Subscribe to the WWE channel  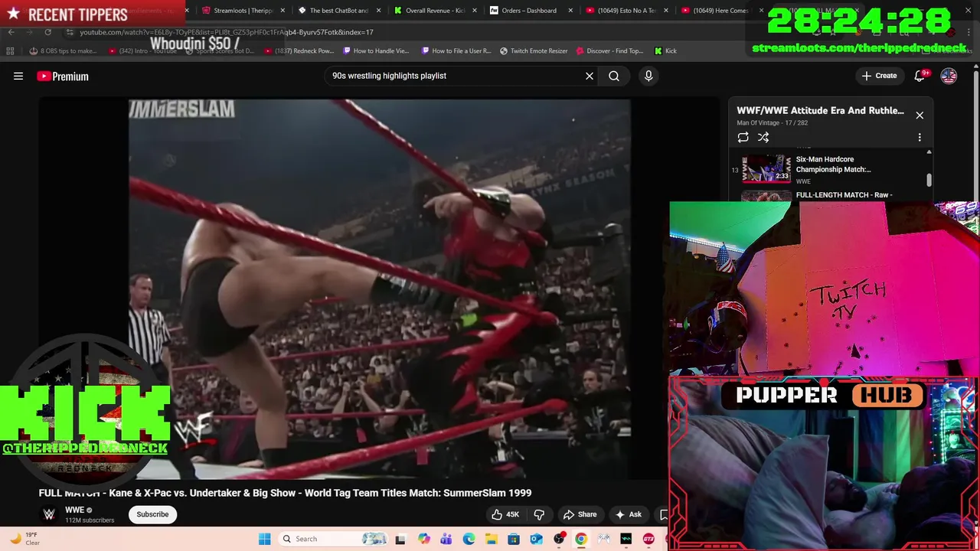pyautogui.click(x=152, y=514)
